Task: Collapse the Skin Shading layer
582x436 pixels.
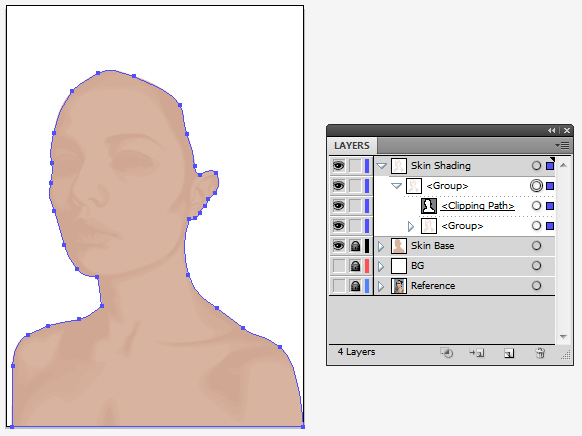Action: [382, 166]
